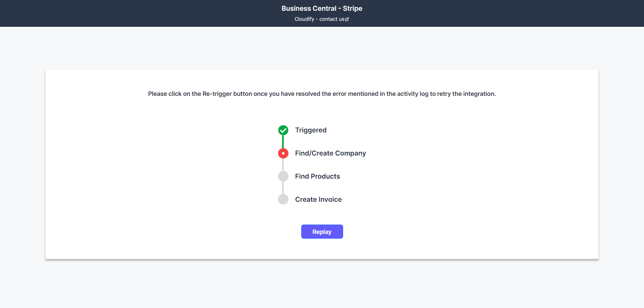Click grey connector line above Create Invoice circle
This screenshot has width=644, height=308.
(x=283, y=188)
